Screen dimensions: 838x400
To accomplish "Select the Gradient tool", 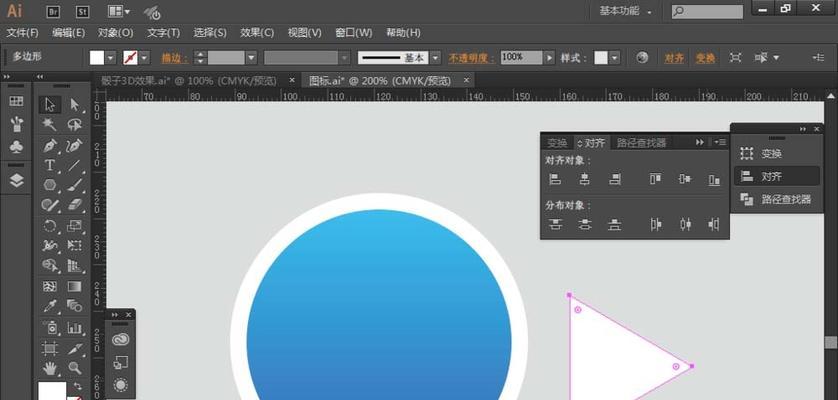I will click(74, 287).
